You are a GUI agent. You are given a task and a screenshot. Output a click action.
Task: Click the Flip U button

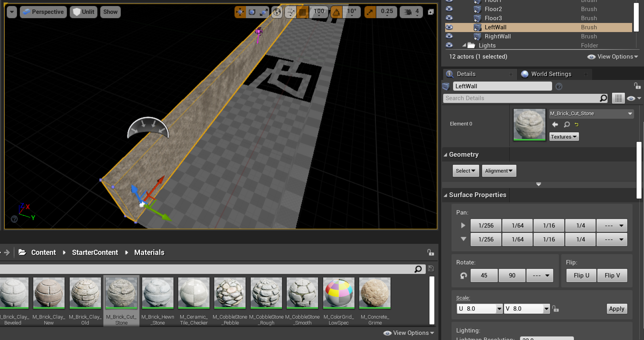tap(581, 275)
